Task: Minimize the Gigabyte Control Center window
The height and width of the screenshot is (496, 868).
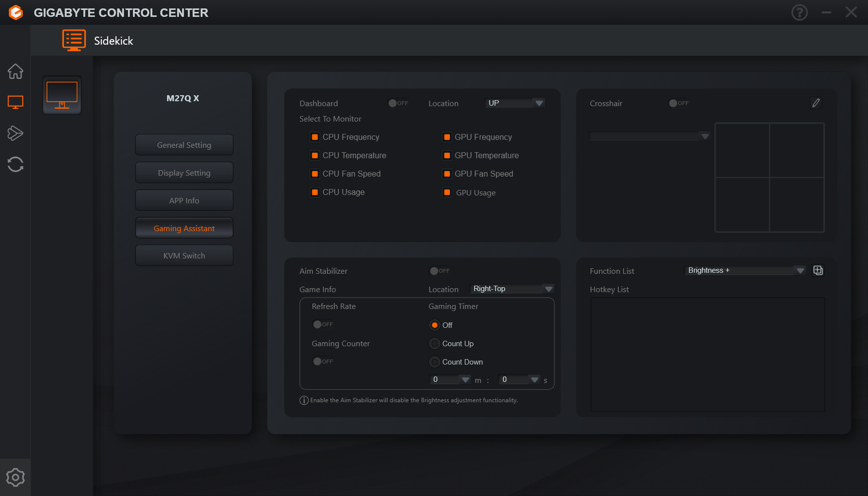Action: pos(826,12)
